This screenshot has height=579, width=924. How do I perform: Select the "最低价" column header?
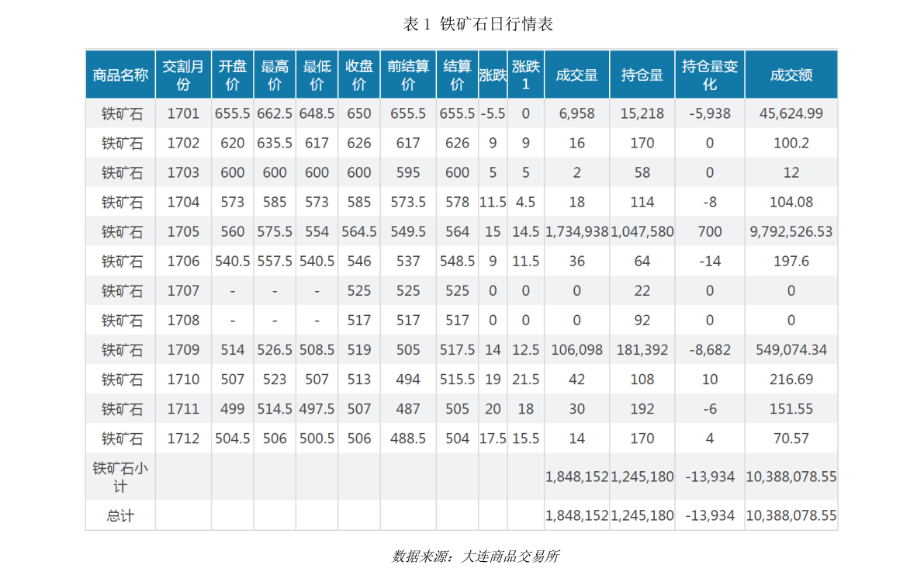(317, 75)
